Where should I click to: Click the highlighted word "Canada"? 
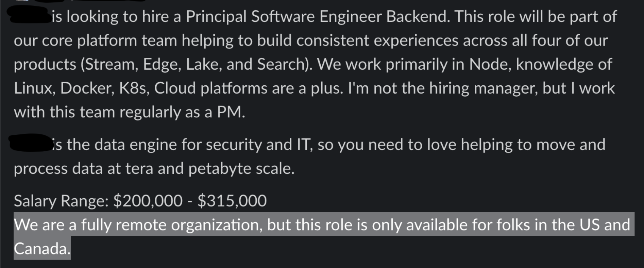pyautogui.click(x=42, y=249)
